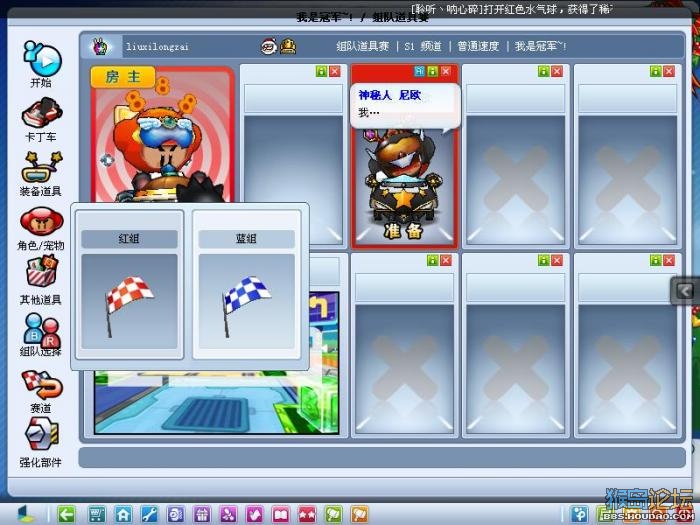Click the S1 频道 channel label

pos(423,46)
